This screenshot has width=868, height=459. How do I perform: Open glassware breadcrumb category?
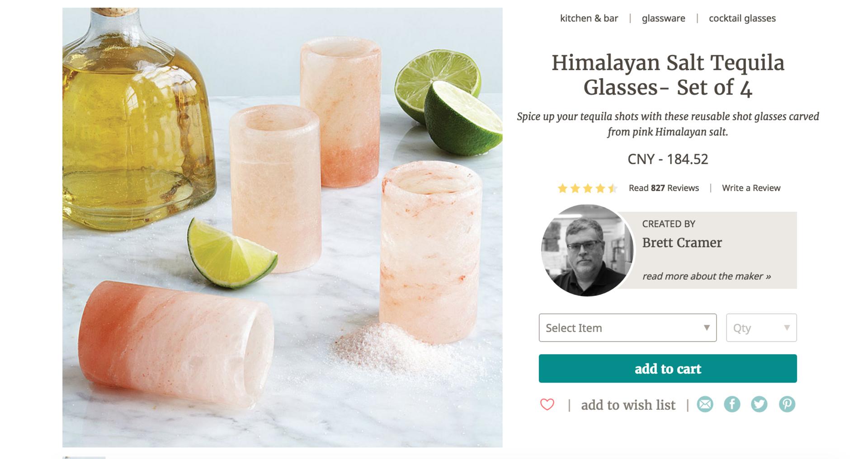(663, 19)
